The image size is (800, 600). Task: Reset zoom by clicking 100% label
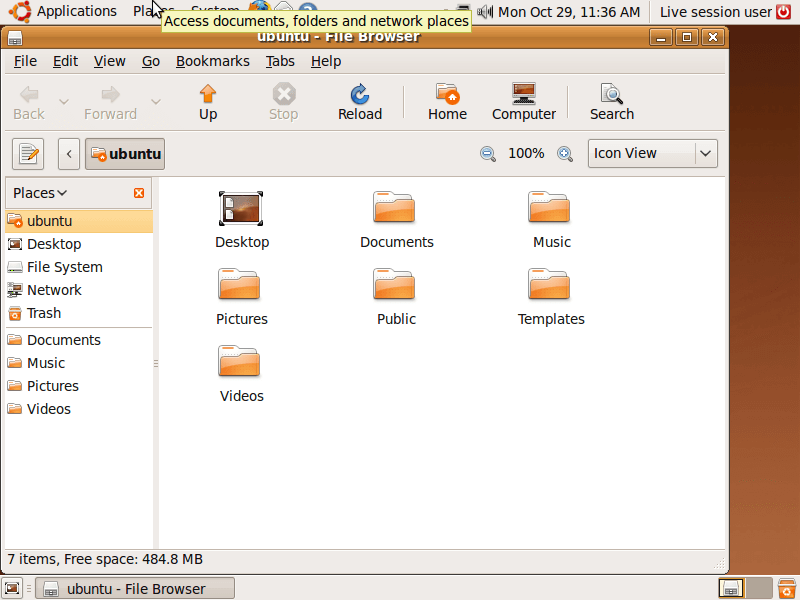coord(526,154)
